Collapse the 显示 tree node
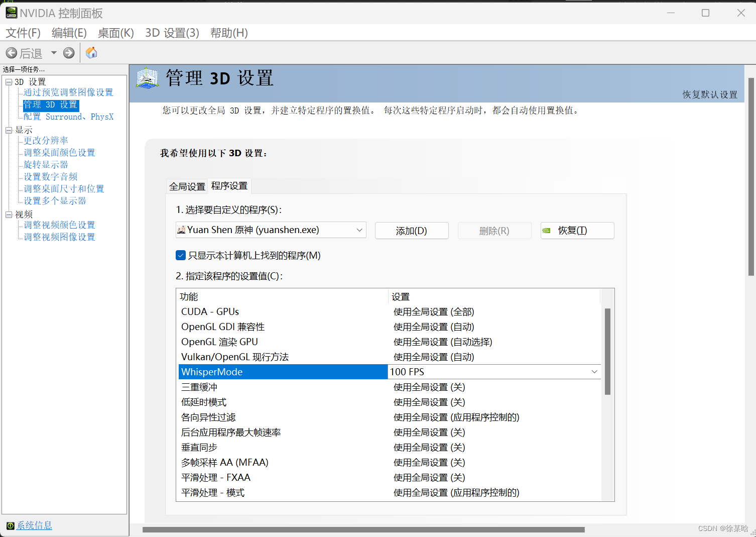Image resolution: width=756 pixels, height=537 pixels. (9, 130)
